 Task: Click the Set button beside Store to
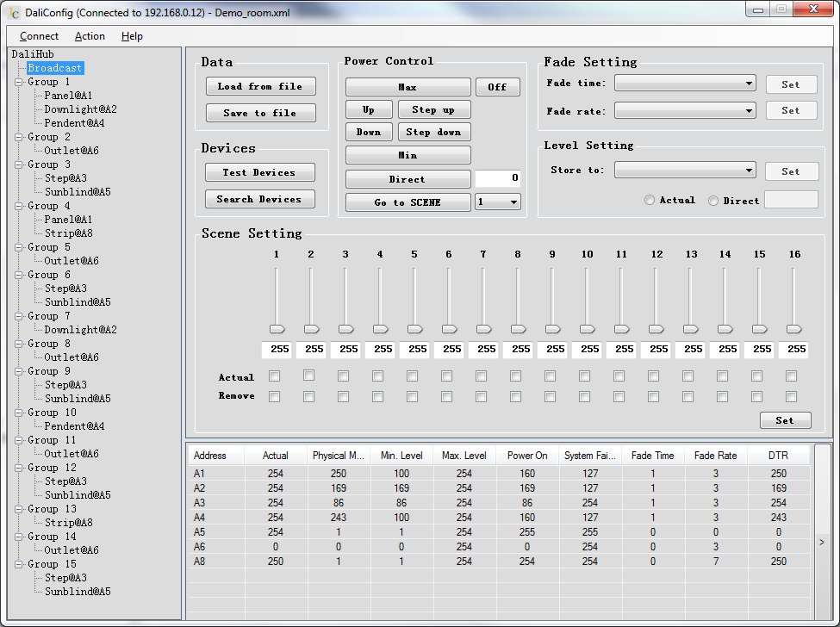[x=791, y=171]
